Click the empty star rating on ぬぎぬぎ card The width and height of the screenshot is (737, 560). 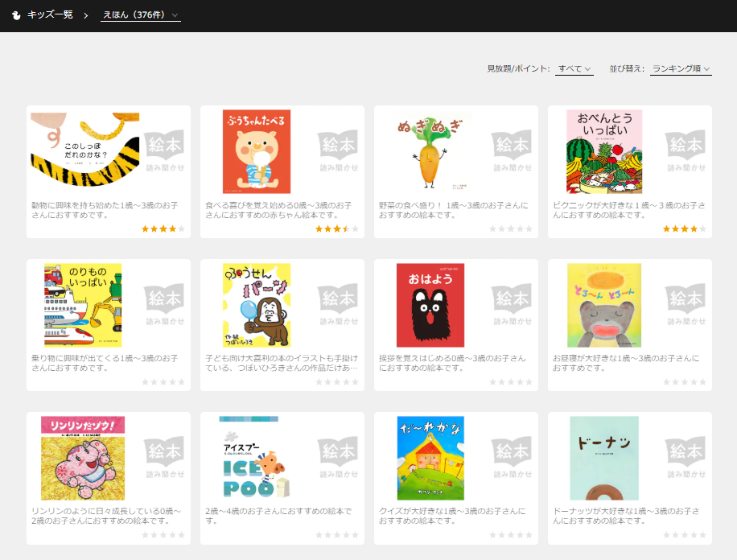pos(511,229)
